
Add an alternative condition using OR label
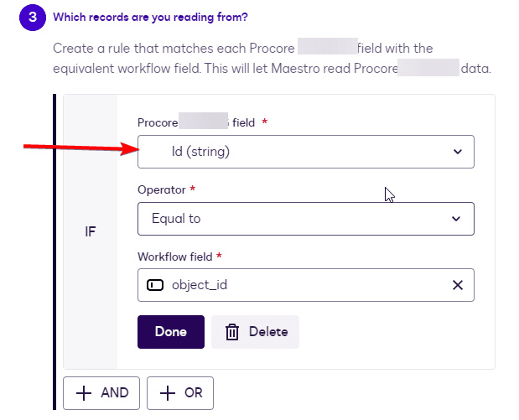point(194,393)
